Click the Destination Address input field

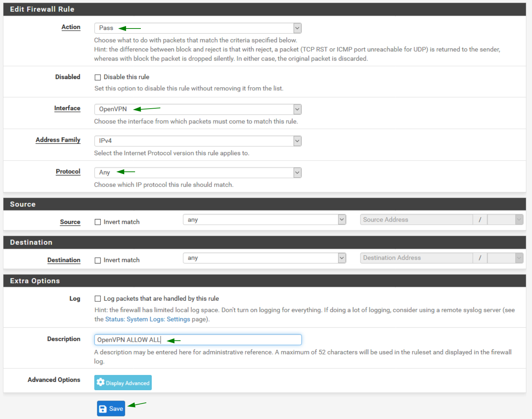click(x=416, y=258)
